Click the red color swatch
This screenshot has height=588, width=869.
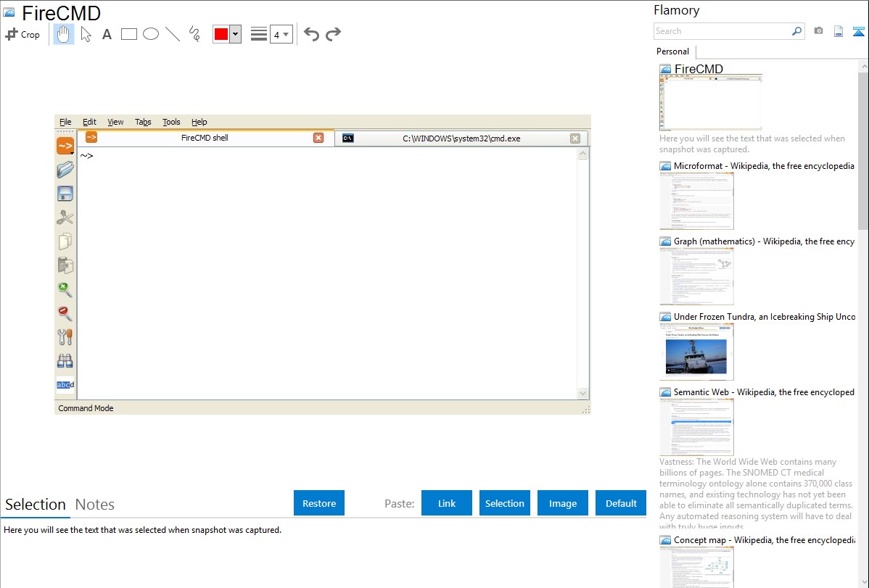[221, 34]
